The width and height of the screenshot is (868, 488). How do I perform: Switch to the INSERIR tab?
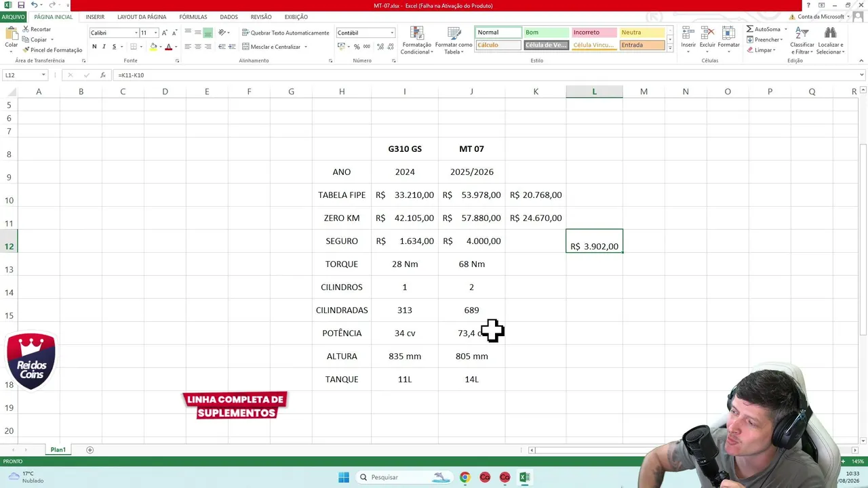[95, 17]
